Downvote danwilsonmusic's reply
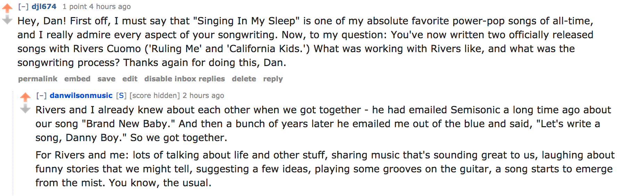Viewport: 644px width, 196px height. [25, 109]
